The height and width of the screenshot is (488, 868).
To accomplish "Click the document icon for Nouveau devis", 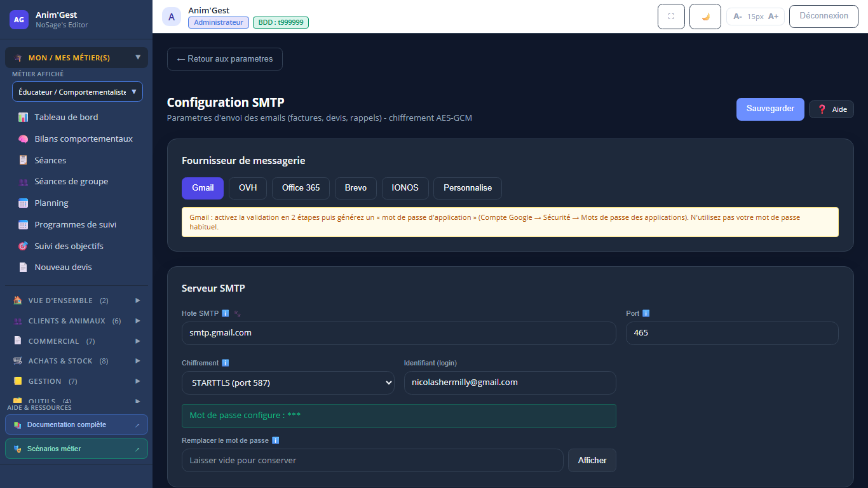I will (x=23, y=268).
